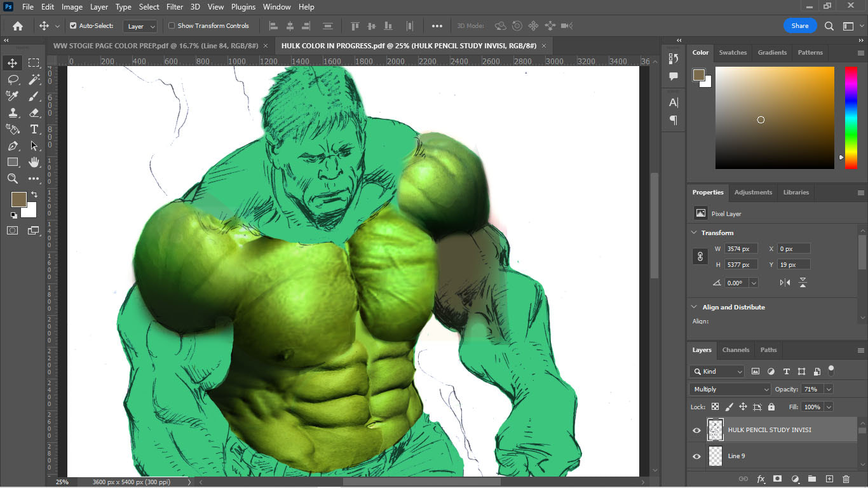Select the Rectangular Marquee tool
This screenshot has height=488, width=868.
point(34,63)
